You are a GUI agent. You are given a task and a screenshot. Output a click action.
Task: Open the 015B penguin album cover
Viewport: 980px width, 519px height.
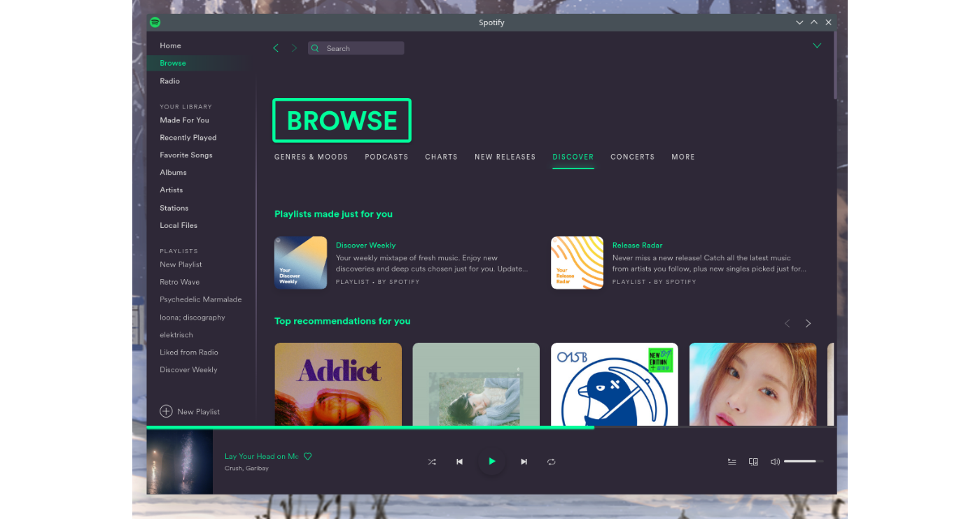click(x=615, y=383)
